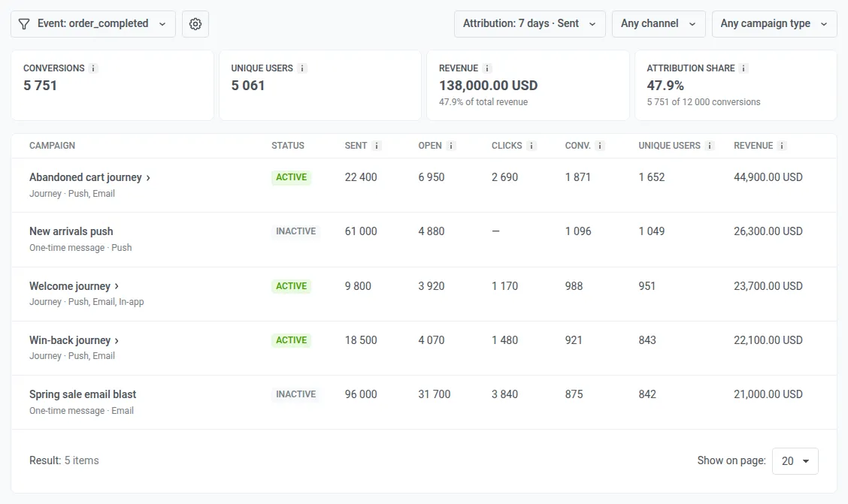This screenshot has height=504, width=848.
Task: Click info icon beside Revenue column header
Action: tap(782, 145)
